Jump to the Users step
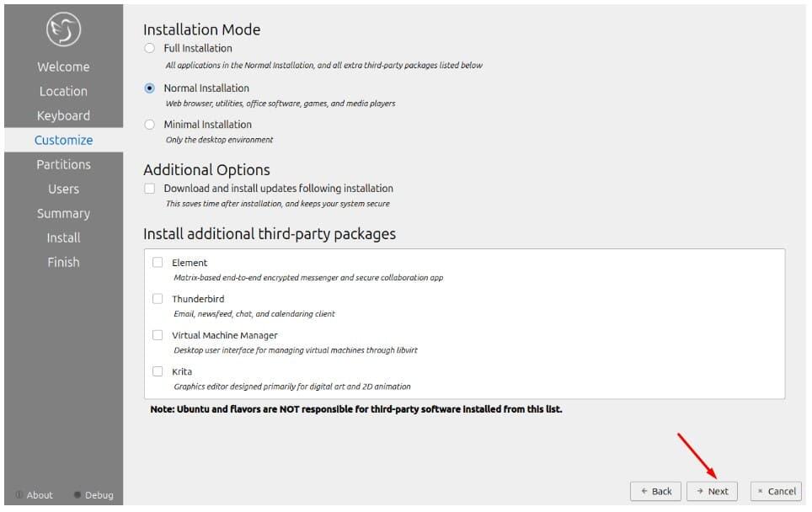This screenshot has height=512, width=812. pos(63,189)
